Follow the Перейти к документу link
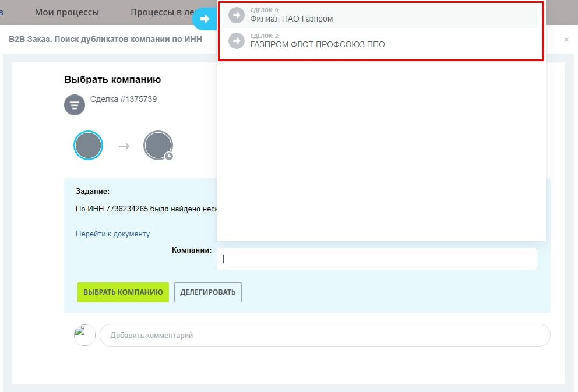 pos(113,234)
